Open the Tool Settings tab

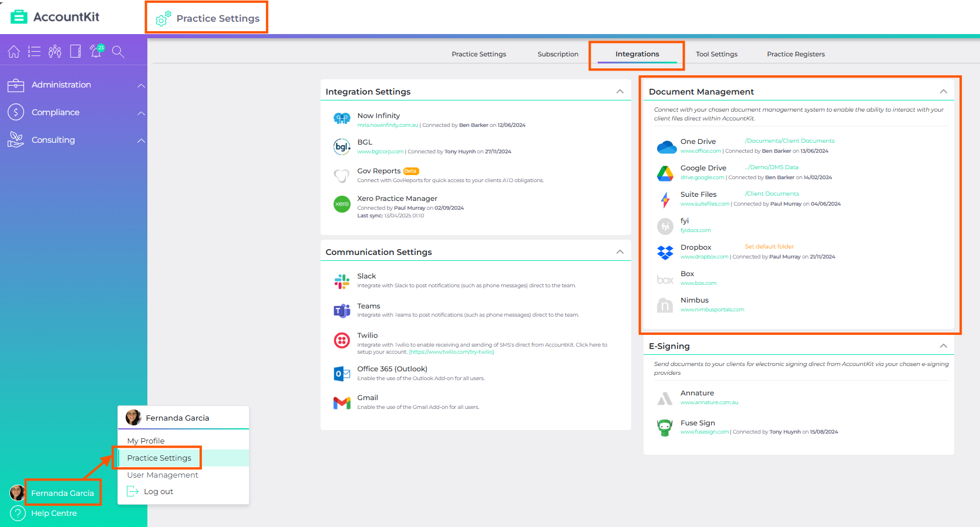coord(716,54)
